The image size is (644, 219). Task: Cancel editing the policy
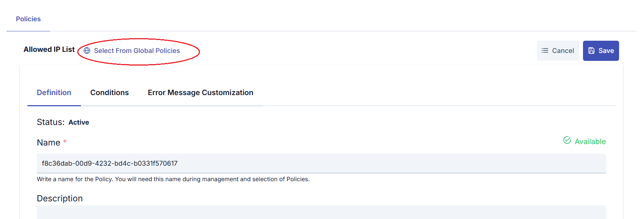[x=558, y=50]
